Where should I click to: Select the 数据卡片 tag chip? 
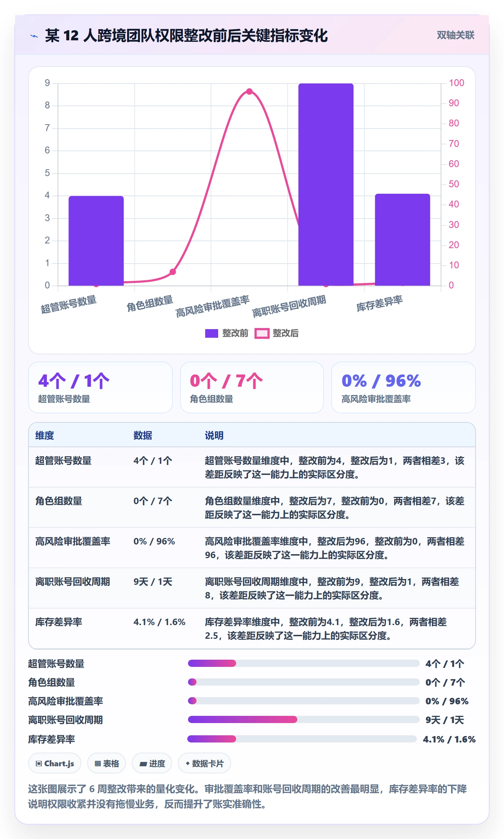pyautogui.click(x=204, y=763)
